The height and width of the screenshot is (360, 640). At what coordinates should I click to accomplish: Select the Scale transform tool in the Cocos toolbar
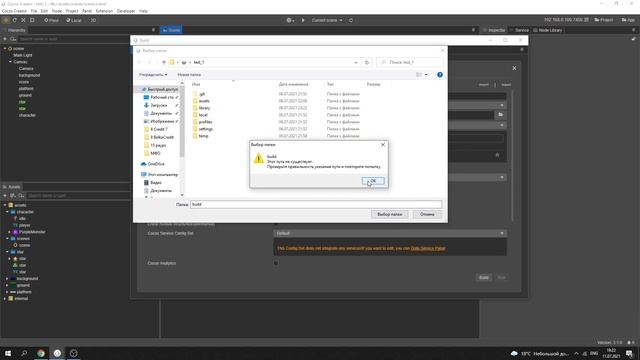[23, 20]
